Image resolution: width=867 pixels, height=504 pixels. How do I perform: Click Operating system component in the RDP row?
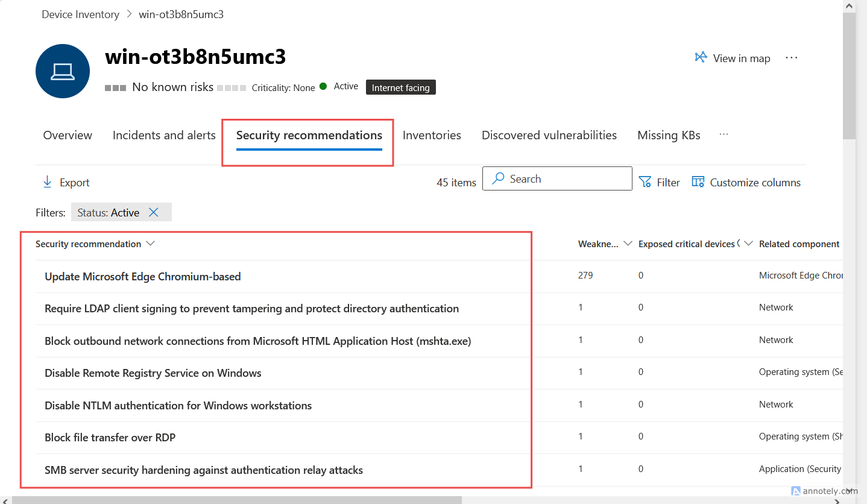[x=801, y=436]
